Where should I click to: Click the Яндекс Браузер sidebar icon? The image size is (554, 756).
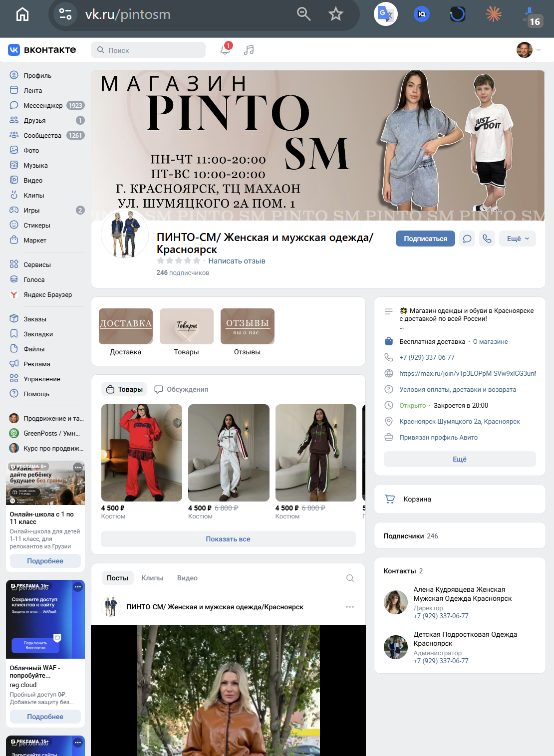pyautogui.click(x=14, y=294)
